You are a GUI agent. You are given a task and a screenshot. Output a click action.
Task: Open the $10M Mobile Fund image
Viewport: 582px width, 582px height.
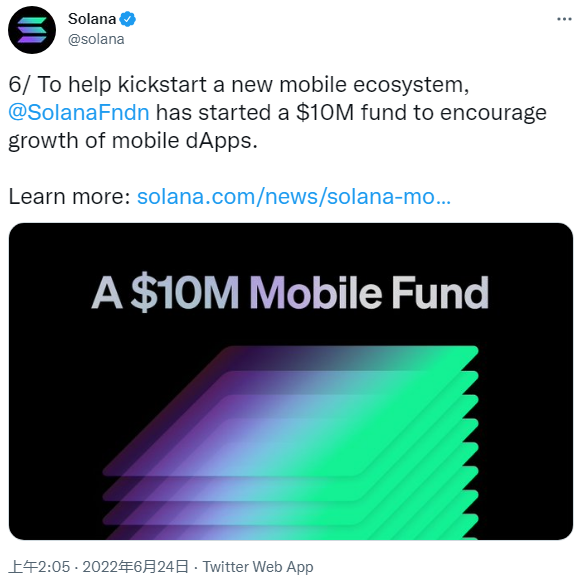point(291,381)
